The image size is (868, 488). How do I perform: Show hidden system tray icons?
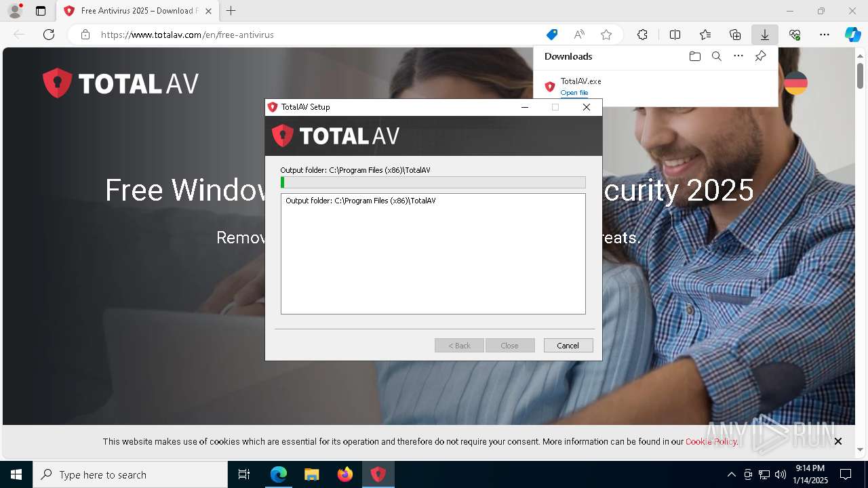[731, 474]
